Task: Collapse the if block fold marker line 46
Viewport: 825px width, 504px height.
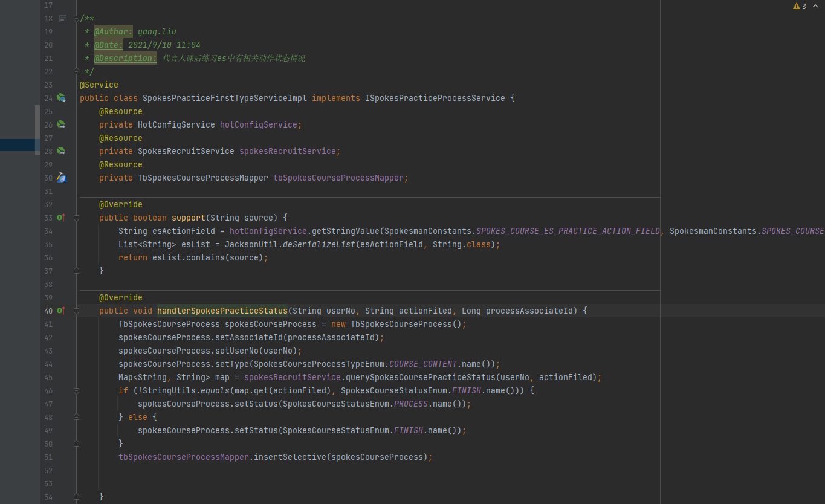Action: (x=76, y=390)
